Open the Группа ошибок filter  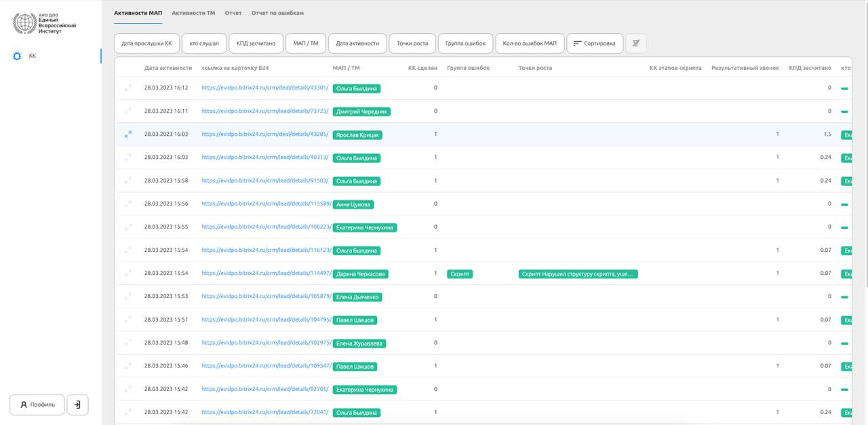click(x=465, y=43)
